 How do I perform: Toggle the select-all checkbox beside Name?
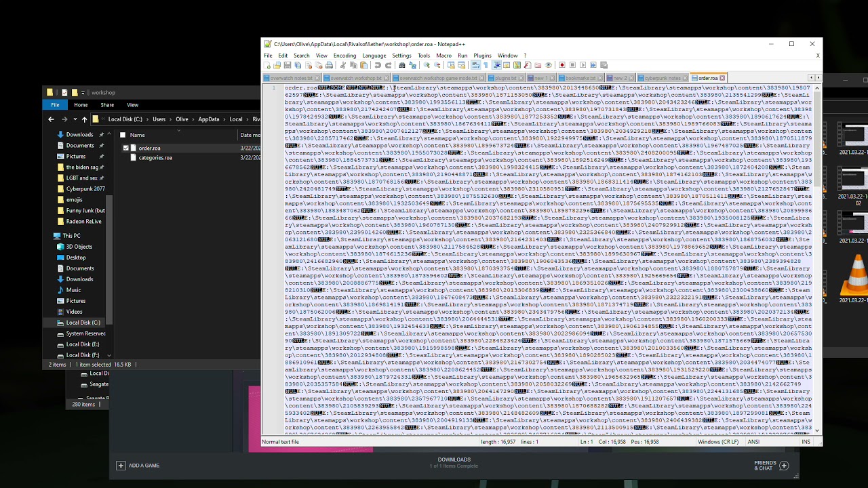123,135
